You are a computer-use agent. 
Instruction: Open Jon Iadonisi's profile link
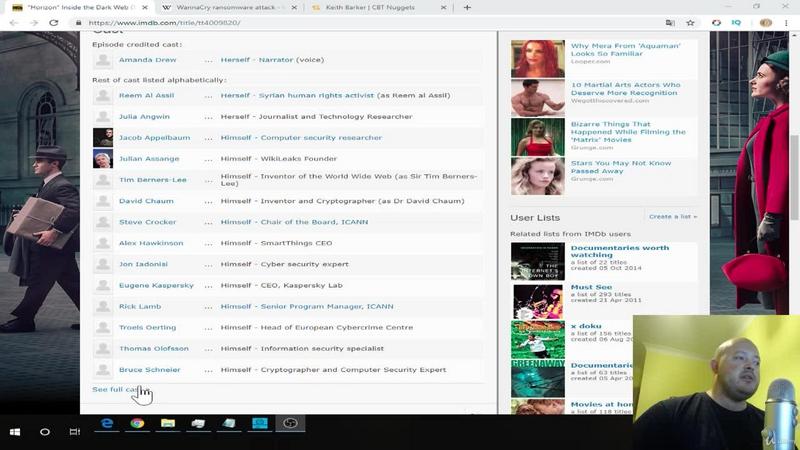coord(143,264)
